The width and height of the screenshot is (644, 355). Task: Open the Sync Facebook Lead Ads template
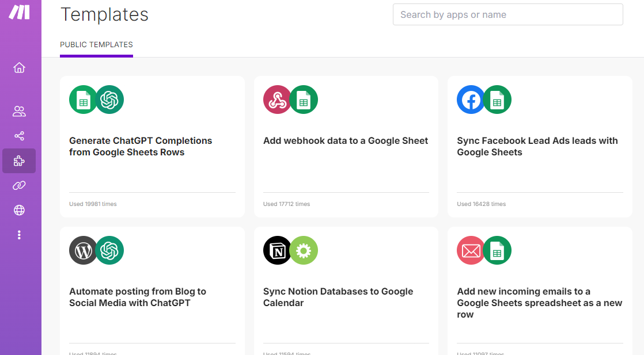pyautogui.click(x=537, y=146)
